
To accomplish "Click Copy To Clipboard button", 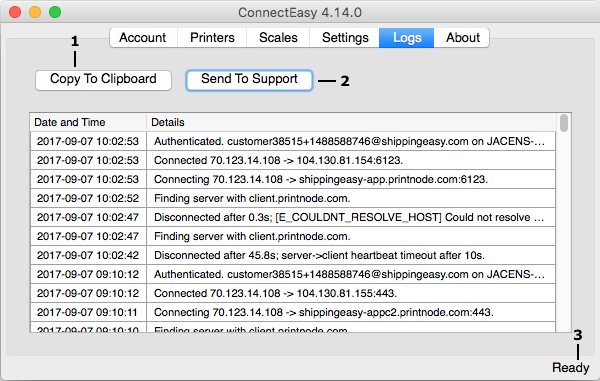I will coord(103,80).
